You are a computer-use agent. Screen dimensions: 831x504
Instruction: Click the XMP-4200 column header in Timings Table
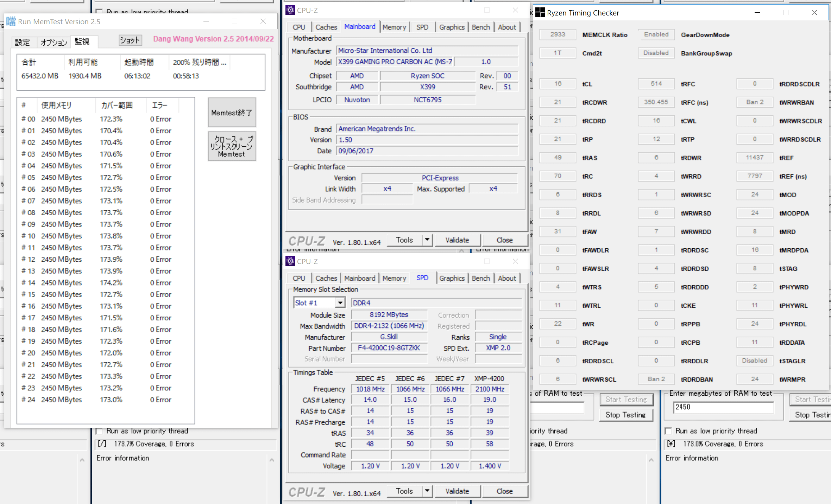(x=489, y=378)
